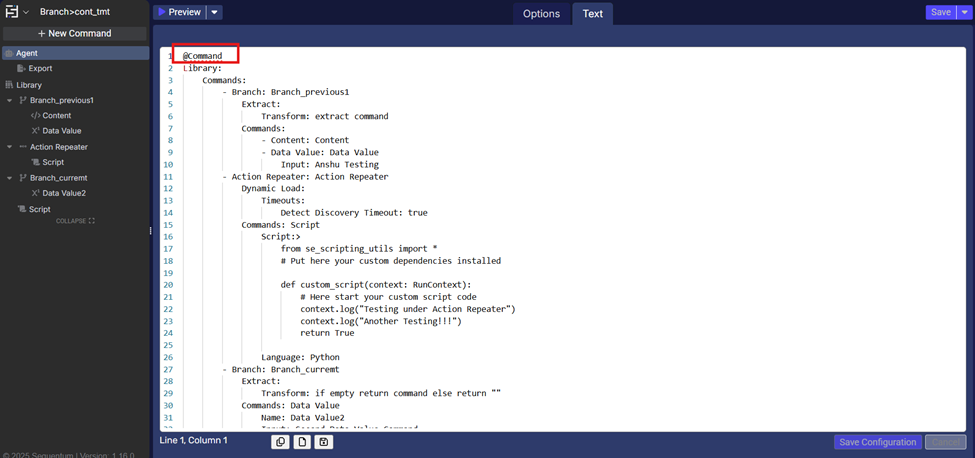Viewport: 975px width, 458px height.
Task: Click the Library books icon
Action: tap(9, 85)
